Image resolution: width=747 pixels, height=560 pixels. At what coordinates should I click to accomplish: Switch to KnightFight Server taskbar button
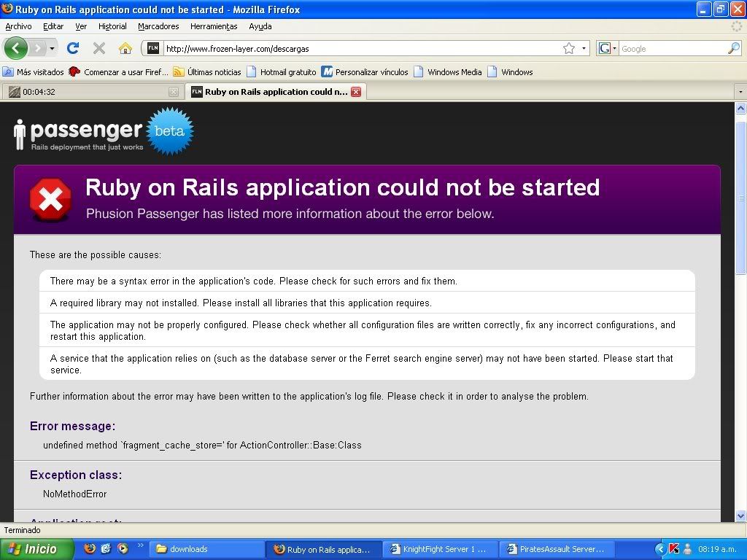click(440, 550)
